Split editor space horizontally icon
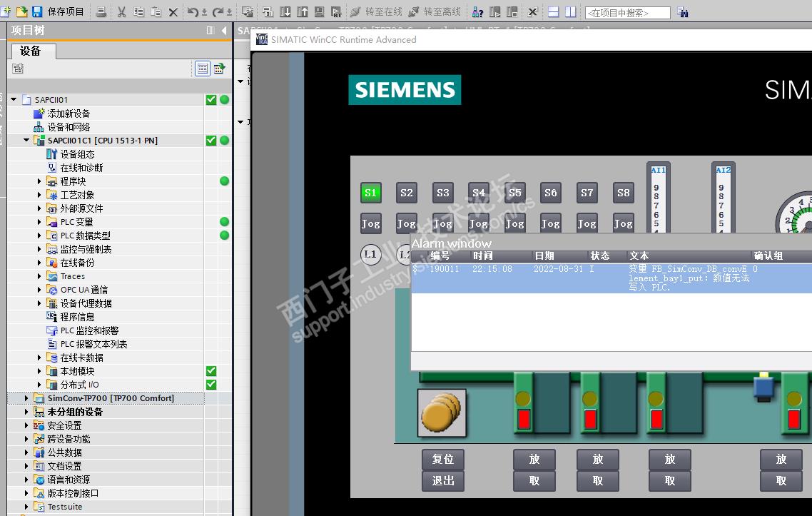 (553, 11)
